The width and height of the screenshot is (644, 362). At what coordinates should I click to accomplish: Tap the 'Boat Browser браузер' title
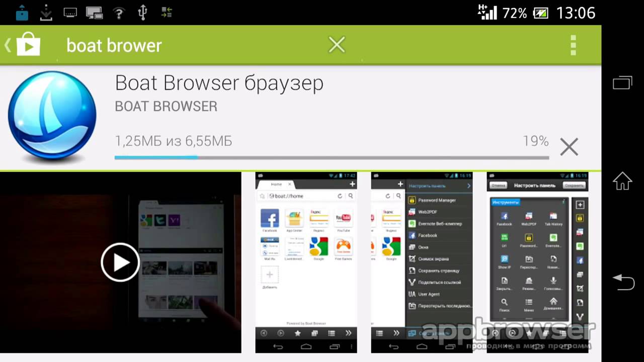219,83
